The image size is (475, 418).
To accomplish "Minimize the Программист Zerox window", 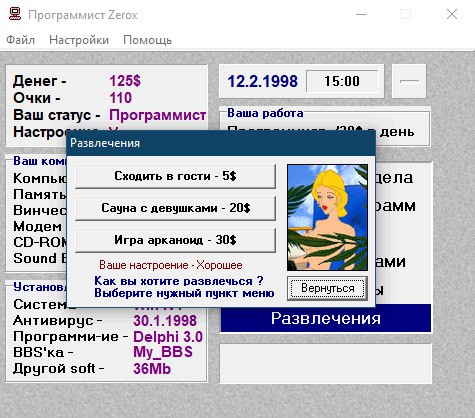I will pos(361,14).
